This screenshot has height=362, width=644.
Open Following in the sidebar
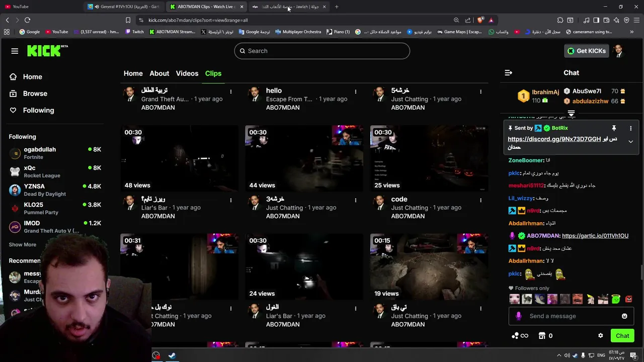click(x=38, y=110)
